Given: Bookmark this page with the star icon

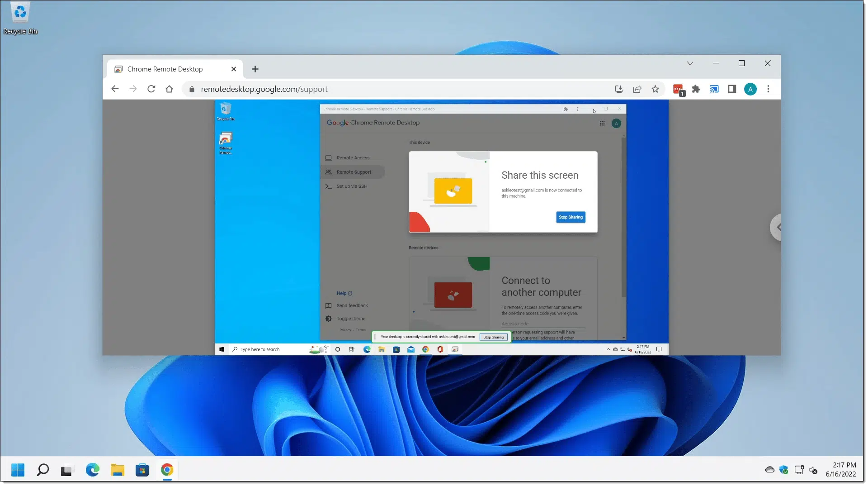Looking at the screenshot, I should tap(655, 89).
